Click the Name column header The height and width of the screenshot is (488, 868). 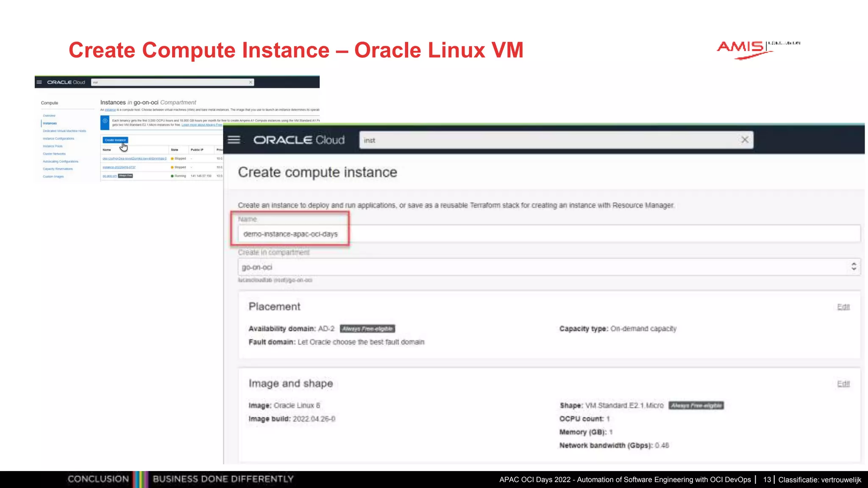pos(107,150)
